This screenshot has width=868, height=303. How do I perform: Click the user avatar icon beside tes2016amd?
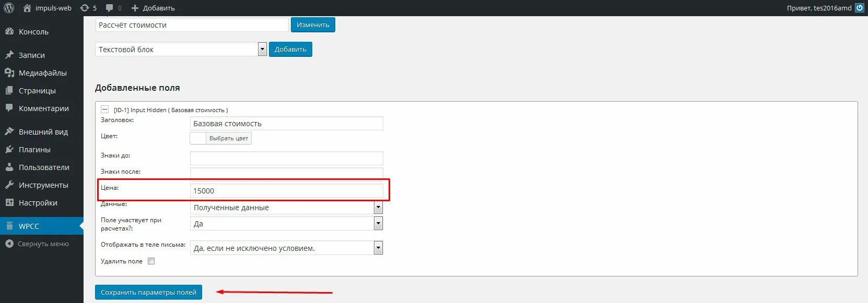tap(859, 8)
